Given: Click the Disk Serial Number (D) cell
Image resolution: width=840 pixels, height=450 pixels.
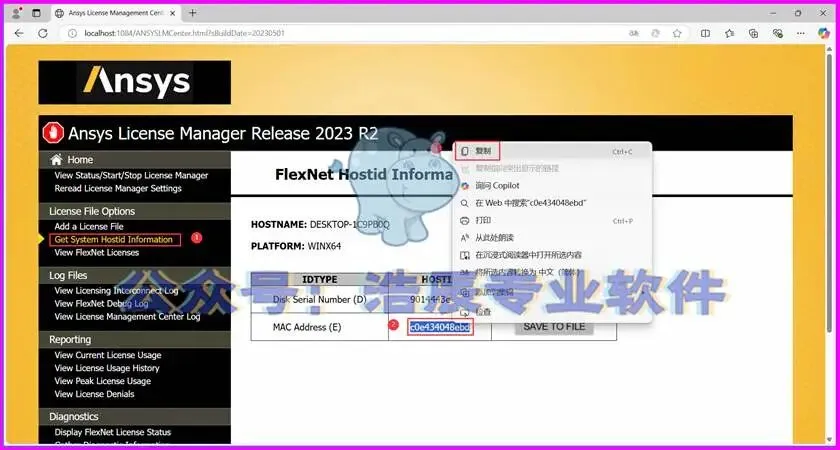Looking at the screenshot, I should 319,299.
